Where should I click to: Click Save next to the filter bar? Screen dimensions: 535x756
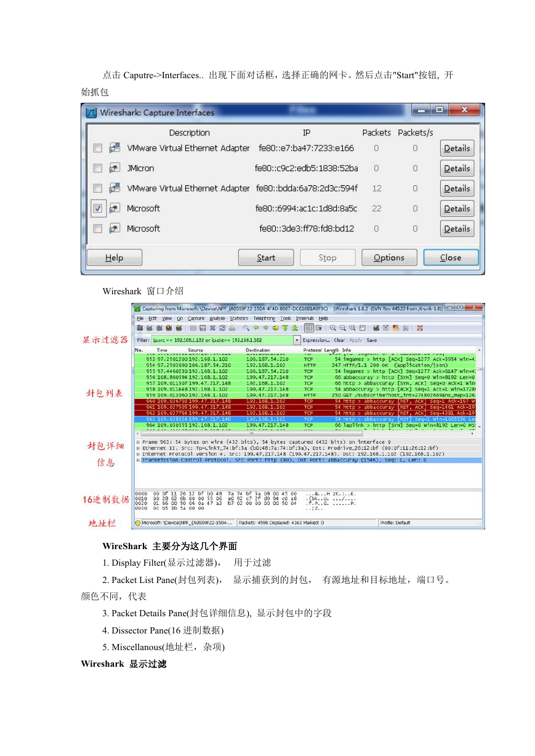coord(372,340)
